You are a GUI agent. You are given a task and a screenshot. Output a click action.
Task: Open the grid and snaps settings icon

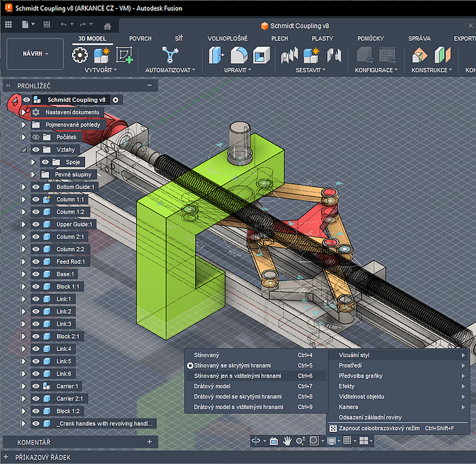pos(347,441)
